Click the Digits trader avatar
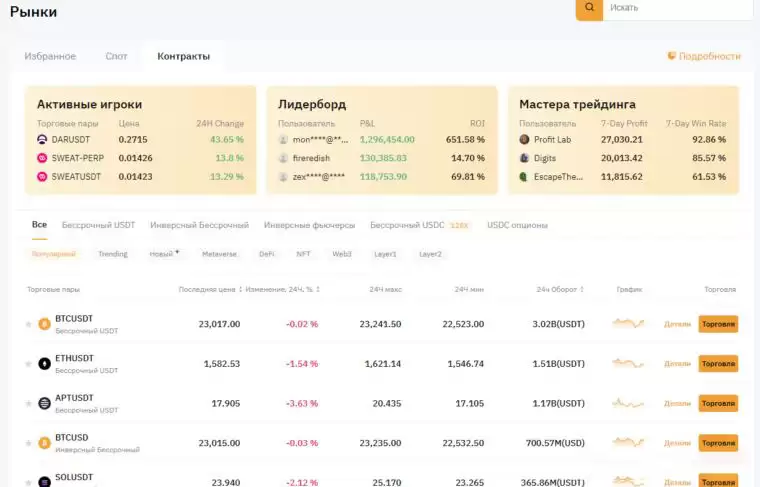 point(524,158)
